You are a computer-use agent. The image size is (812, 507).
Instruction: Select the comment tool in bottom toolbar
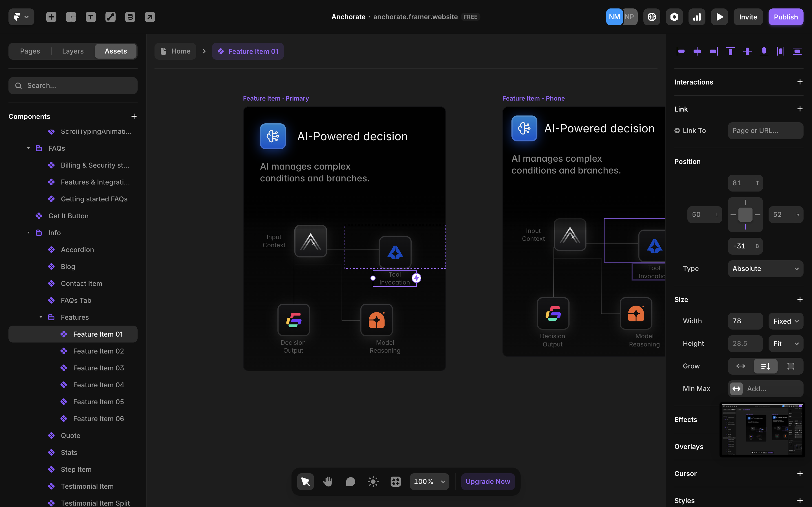350,482
